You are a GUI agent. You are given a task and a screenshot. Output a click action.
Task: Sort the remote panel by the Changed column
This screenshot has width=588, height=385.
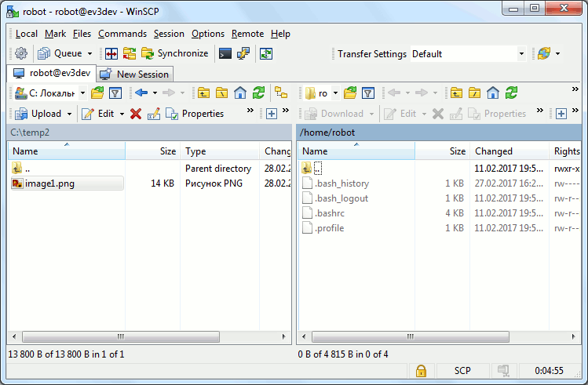509,151
